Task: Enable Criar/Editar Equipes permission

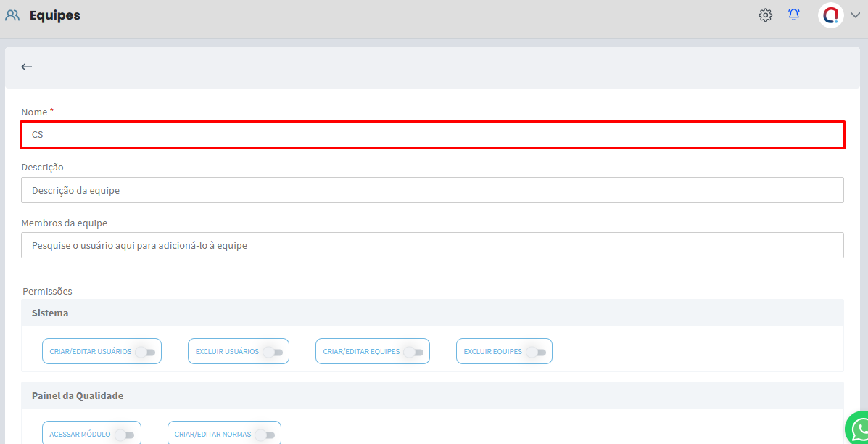Action: pos(414,352)
